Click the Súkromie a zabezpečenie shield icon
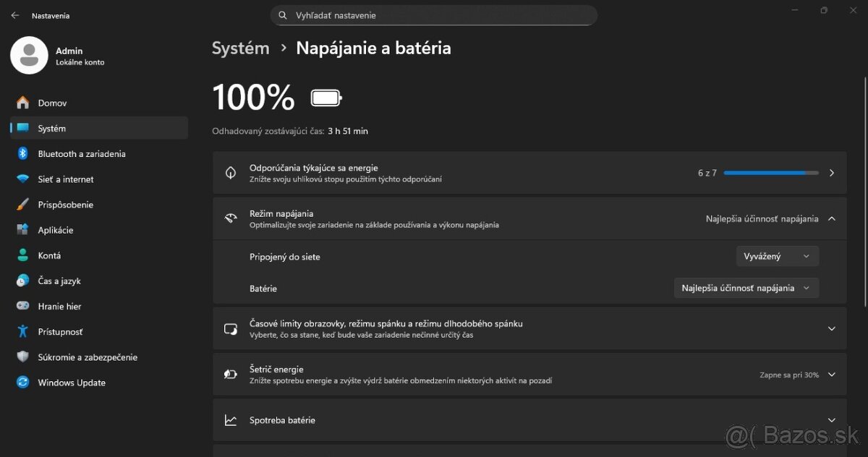 coord(23,357)
